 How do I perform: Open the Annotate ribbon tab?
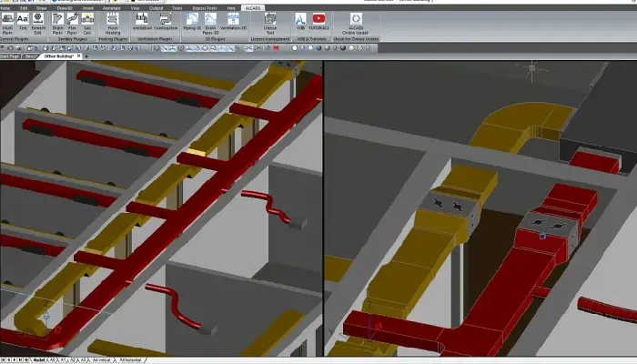tap(110, 6)
